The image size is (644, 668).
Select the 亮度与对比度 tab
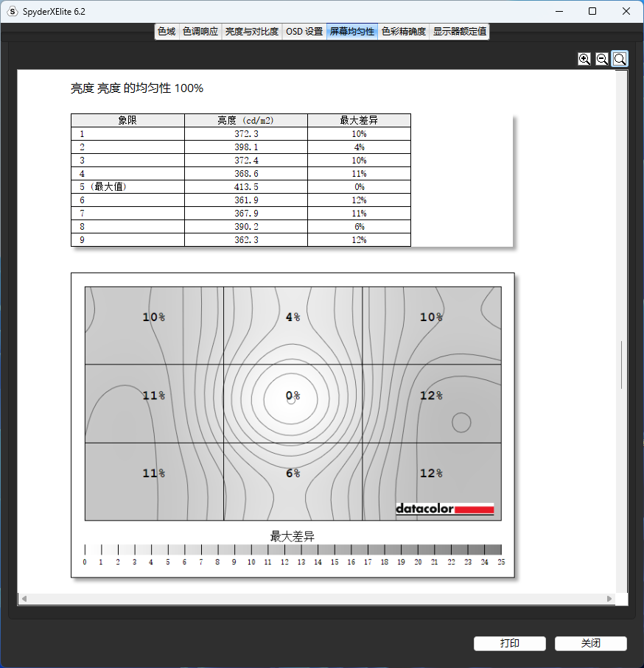click(252, 32)
